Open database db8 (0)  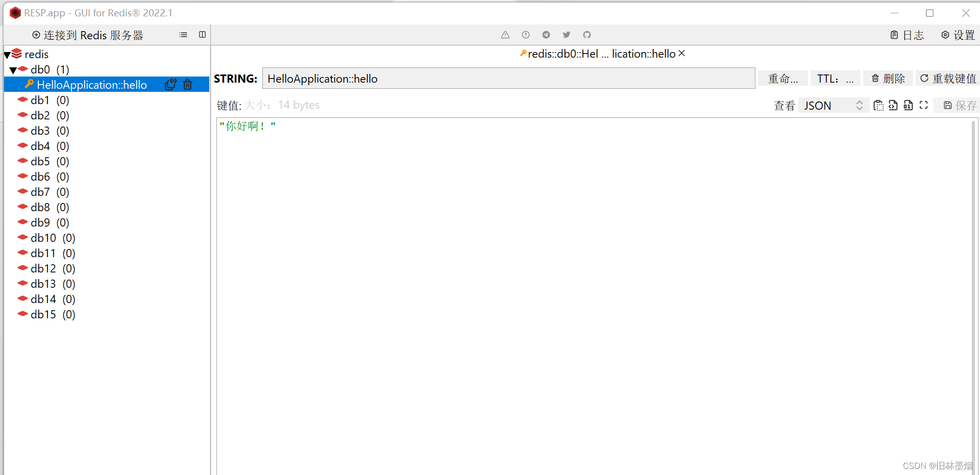coord(50,207)
